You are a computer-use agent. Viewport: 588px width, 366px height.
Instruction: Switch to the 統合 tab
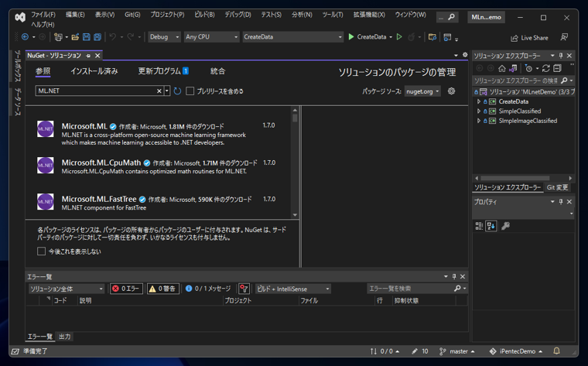(x=217, y=71)
